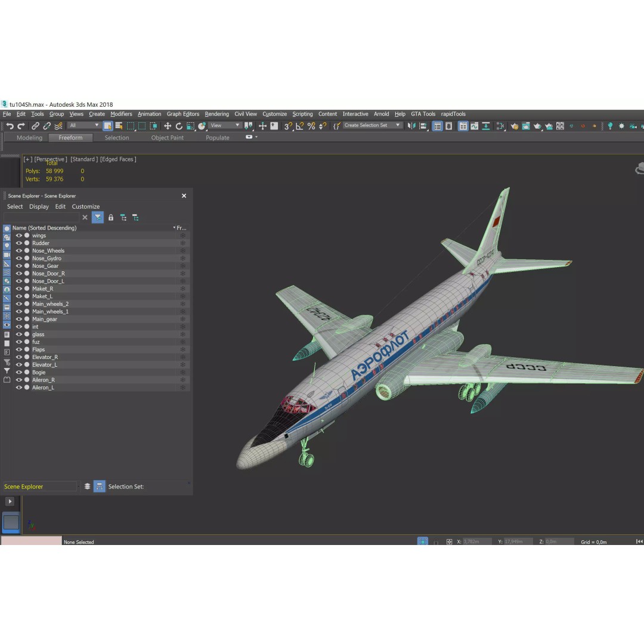Select the Nose_Wheels row in Scene Explorer
This screenshot has width=644, height=644.
point(101,250)
